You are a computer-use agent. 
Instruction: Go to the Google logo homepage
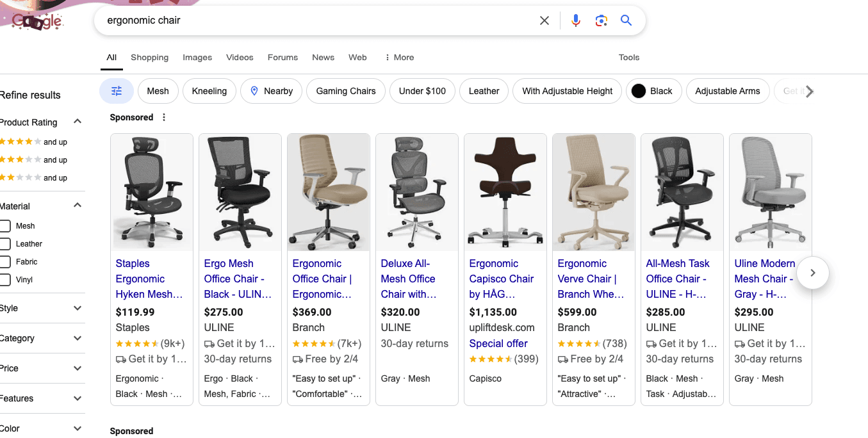37,22
